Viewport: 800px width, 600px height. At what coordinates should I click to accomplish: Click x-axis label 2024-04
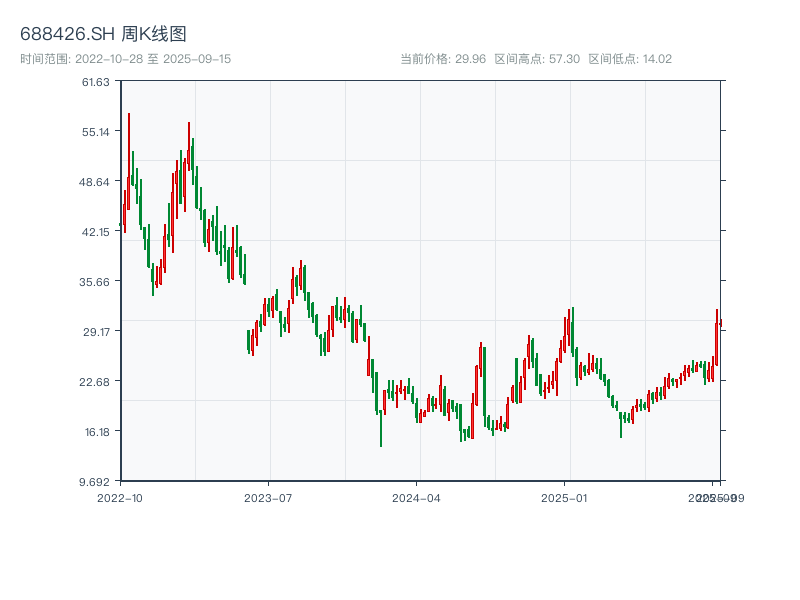click(416, 498)
